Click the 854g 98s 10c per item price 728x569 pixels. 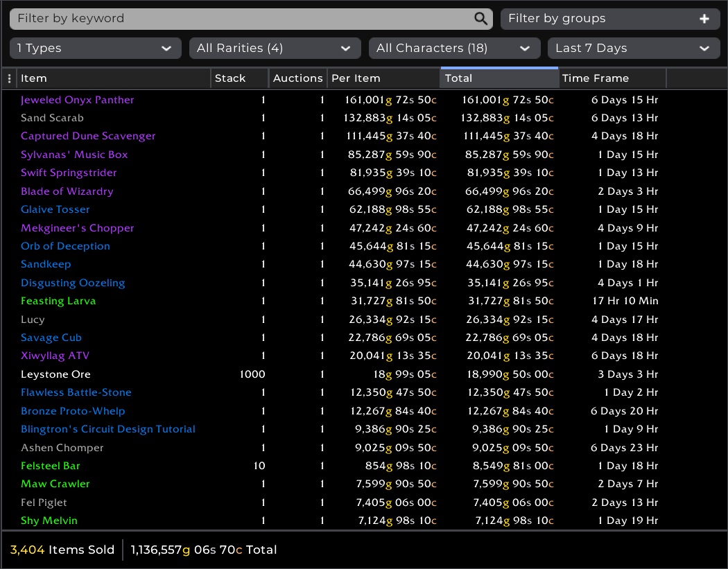(x=401, y=466)
